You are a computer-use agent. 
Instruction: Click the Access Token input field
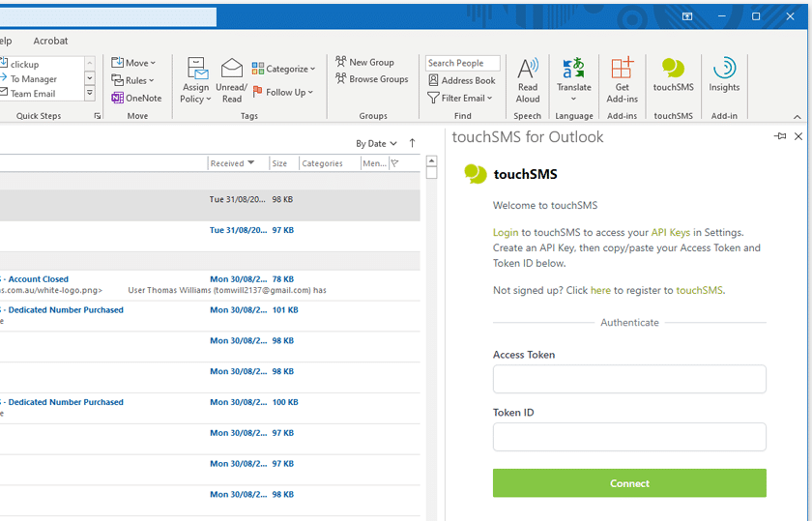[x=629, y=379]
